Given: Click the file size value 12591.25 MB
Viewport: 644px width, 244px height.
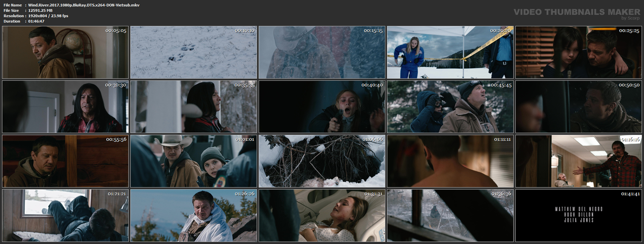Looking at the screenshot, I should pos(45,11).
